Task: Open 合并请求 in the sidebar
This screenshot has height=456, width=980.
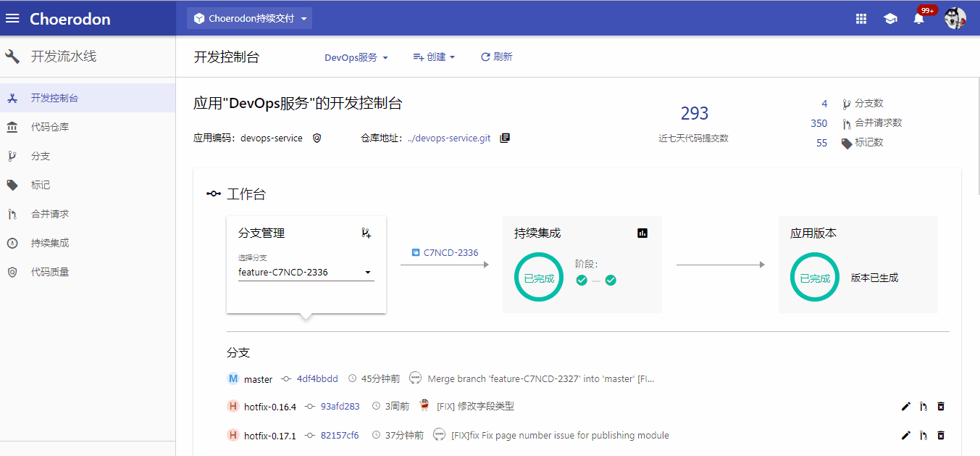Action: [88, 214]
